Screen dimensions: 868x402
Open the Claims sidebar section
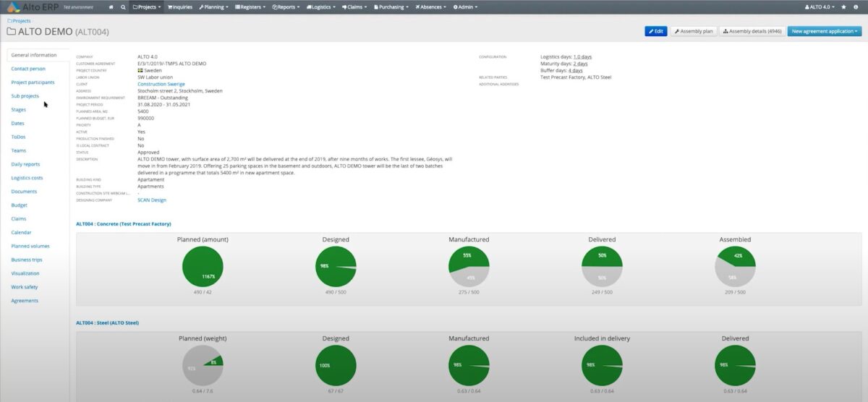19,218
